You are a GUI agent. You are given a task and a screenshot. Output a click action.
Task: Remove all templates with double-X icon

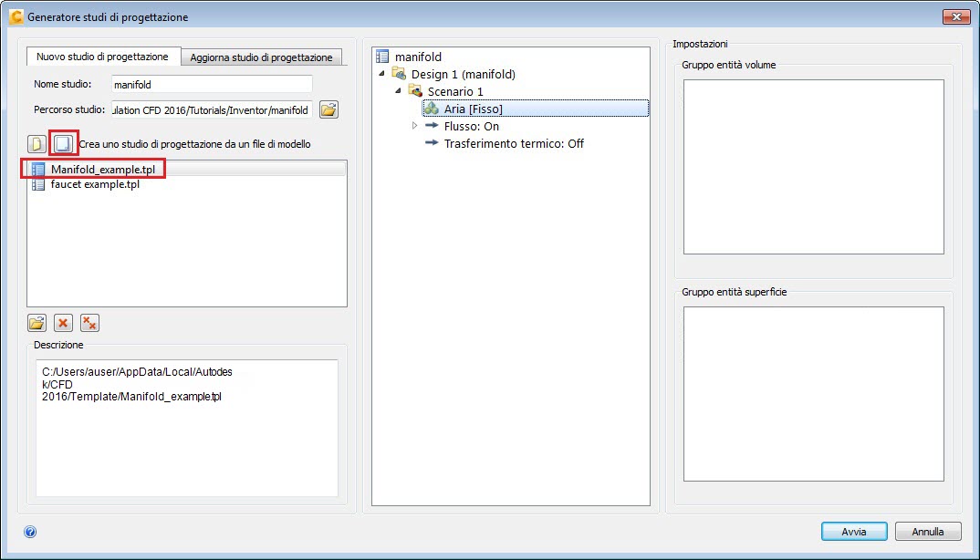pos(89,322)
